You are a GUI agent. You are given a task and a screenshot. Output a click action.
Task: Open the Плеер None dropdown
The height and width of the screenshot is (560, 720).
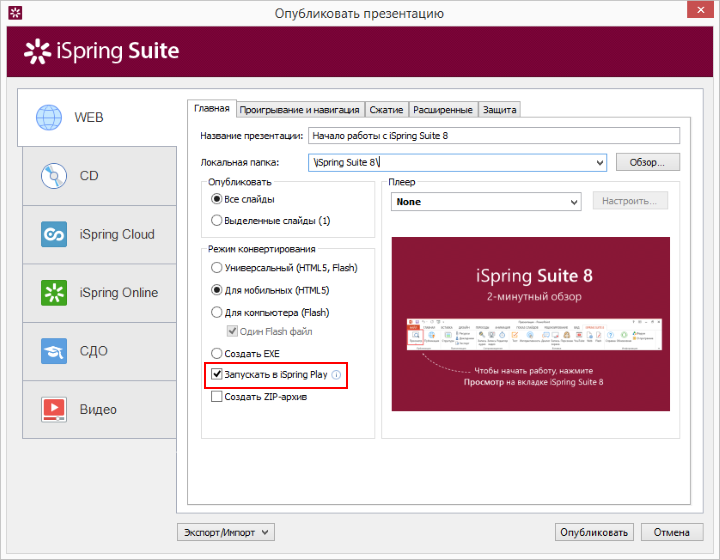click(486, 202)
